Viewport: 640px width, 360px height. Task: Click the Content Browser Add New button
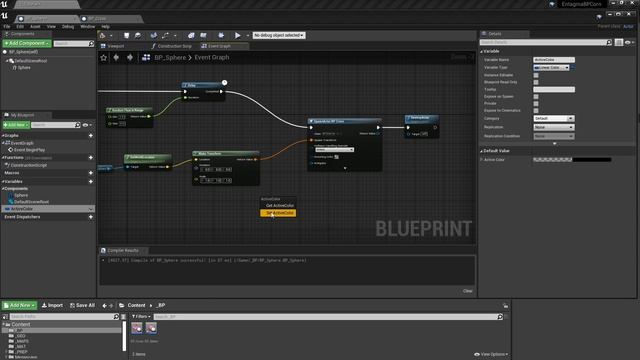[19, 305]
